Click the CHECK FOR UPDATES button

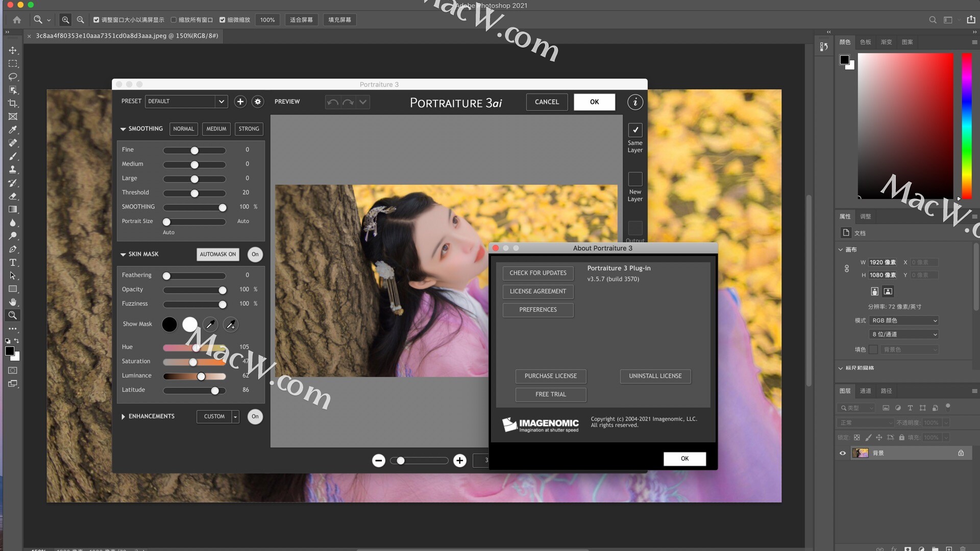(538, 272)
